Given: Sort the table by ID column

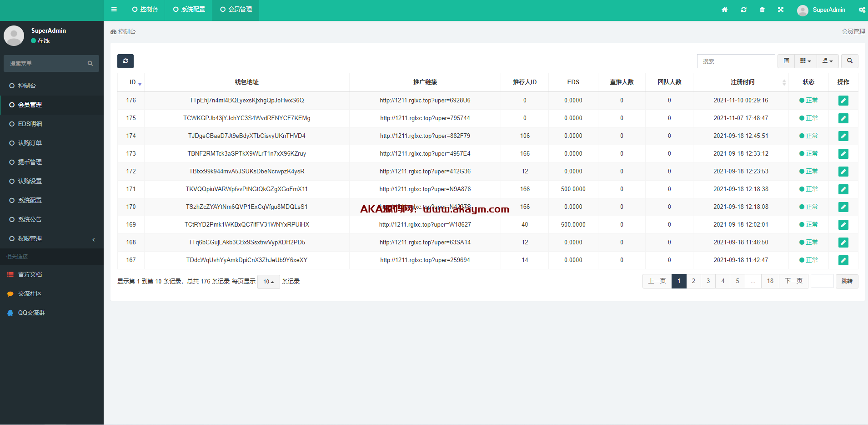Looking at the screenshot, I should (133, 82).
